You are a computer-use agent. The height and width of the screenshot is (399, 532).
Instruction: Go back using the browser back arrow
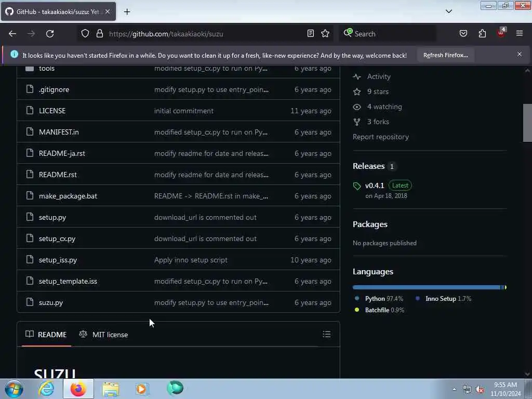tap(12, 34)
